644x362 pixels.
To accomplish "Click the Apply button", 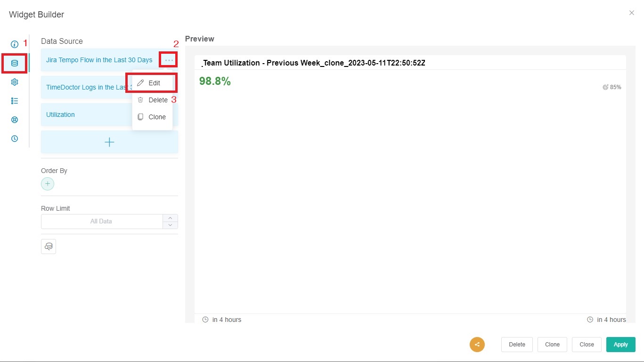I will (x=620, y=345).
